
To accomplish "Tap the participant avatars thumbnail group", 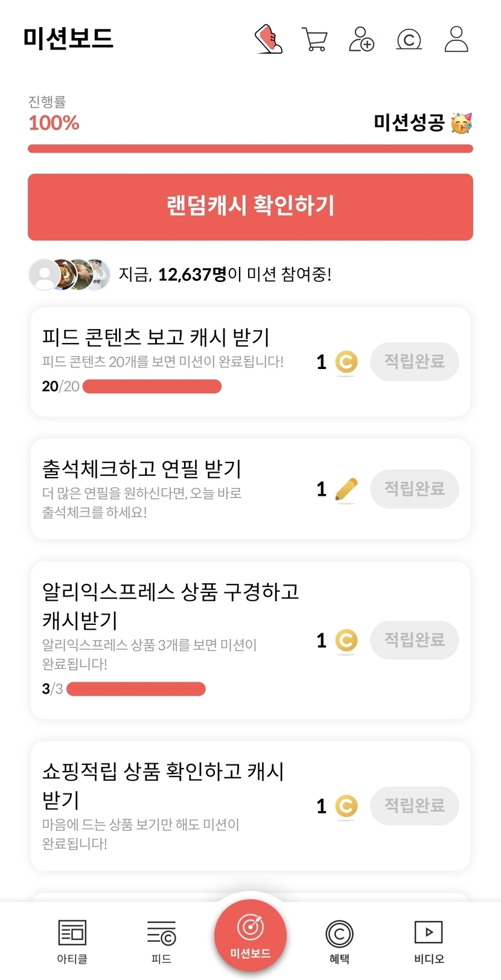I will 70,275.
